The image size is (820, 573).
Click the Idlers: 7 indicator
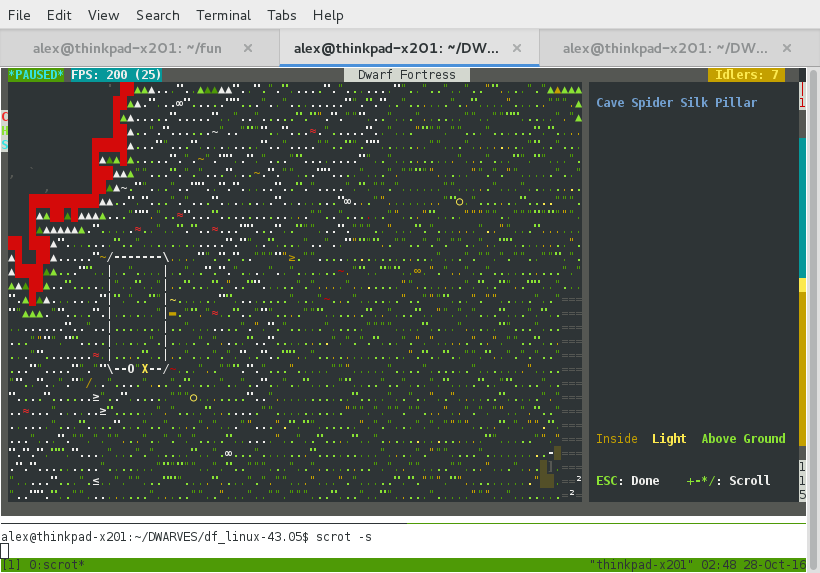click(x=746, y=75)
